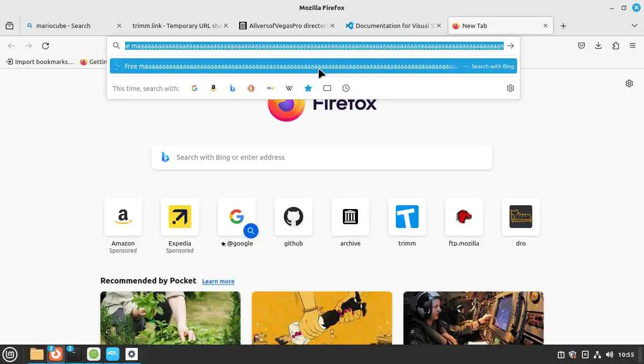This screenshot has width=644, height=364.
Task: Search this time with eBay icon
Action: tap(270, 88)
